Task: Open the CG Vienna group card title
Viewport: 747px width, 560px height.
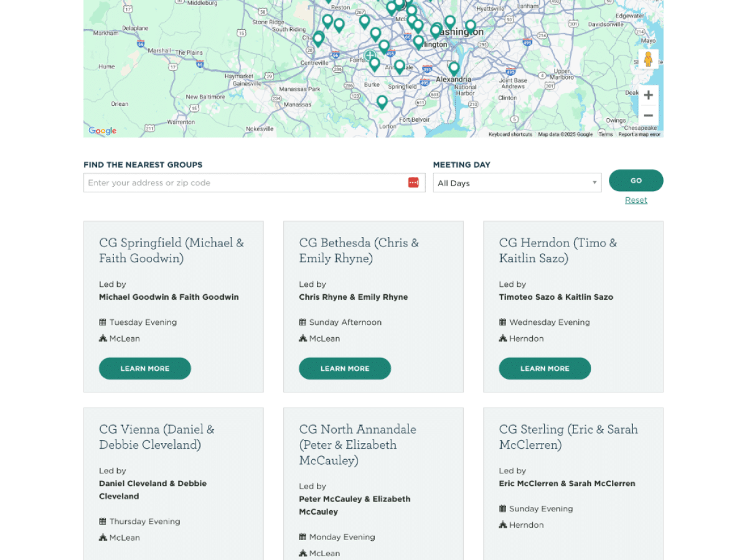Action: [156, 437]
